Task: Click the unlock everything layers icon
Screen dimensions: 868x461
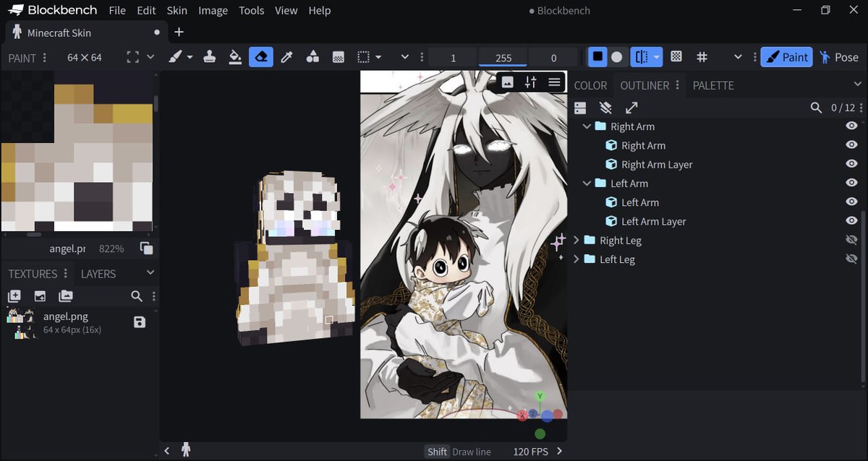Action: [x=606, y=108]
